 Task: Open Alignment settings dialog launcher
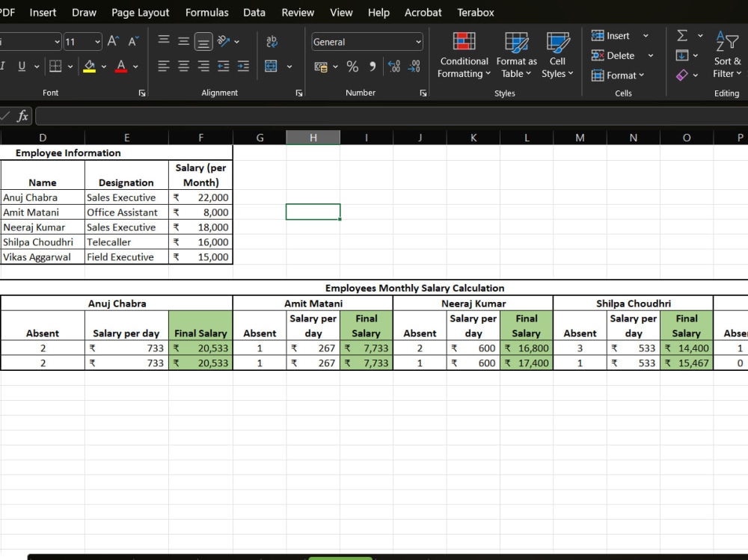click(x=299, y=93)
